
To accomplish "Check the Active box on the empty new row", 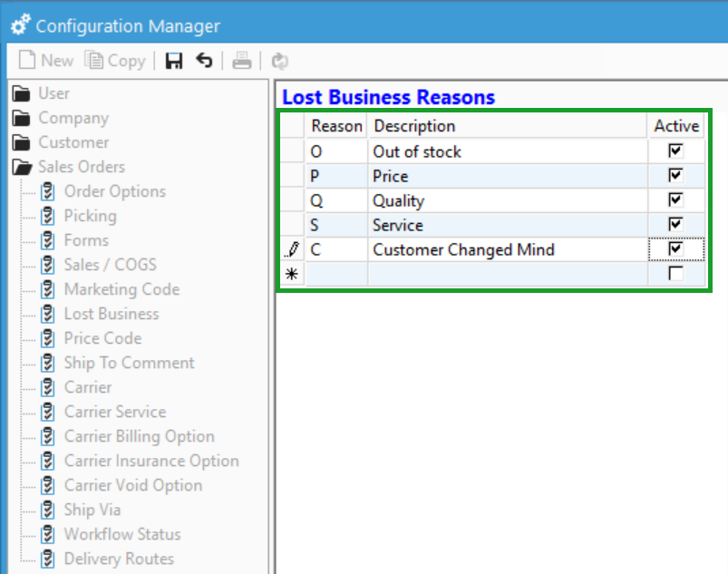I will pyautogui.click(x=675, y=274).
